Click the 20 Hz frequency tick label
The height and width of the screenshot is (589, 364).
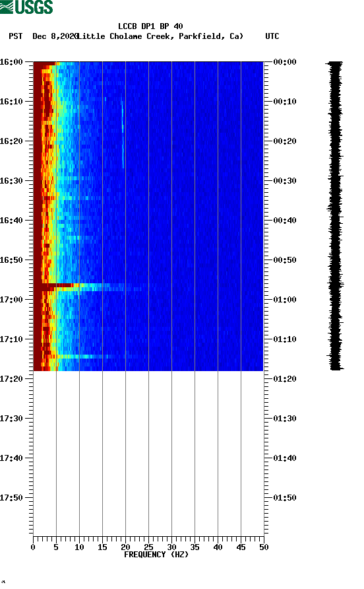pyautogui.click(x=126, y=547)
